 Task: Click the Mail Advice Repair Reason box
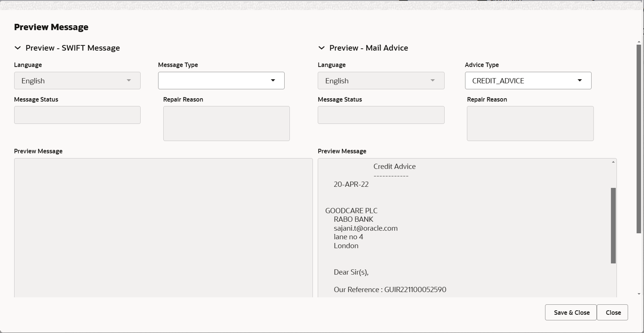click(530, 124)
